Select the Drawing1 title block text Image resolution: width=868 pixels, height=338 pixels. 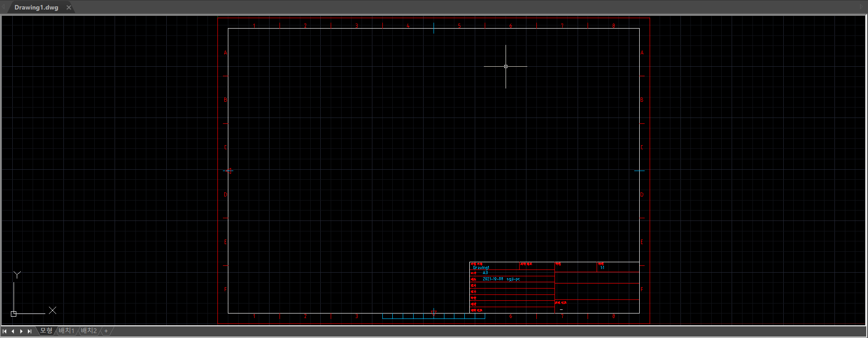pos(481,268)
